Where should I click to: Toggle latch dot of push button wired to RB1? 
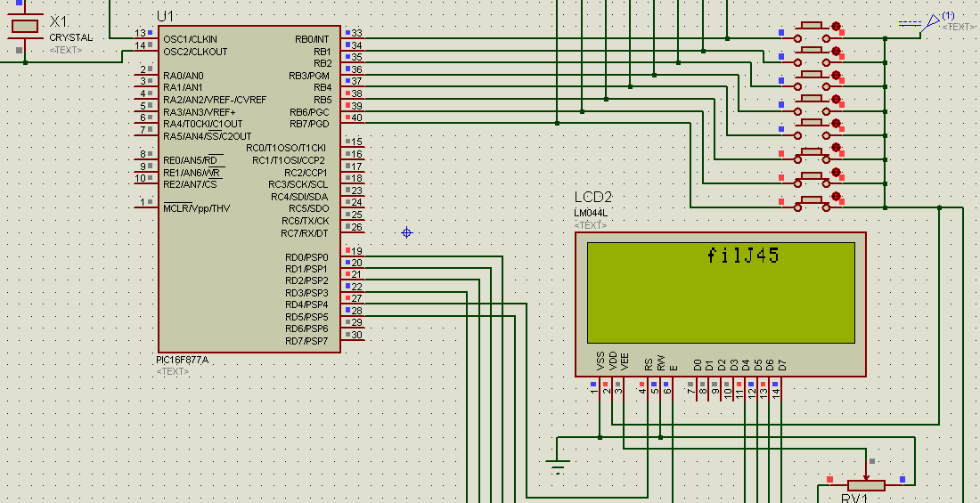click(x=836, y=51)
